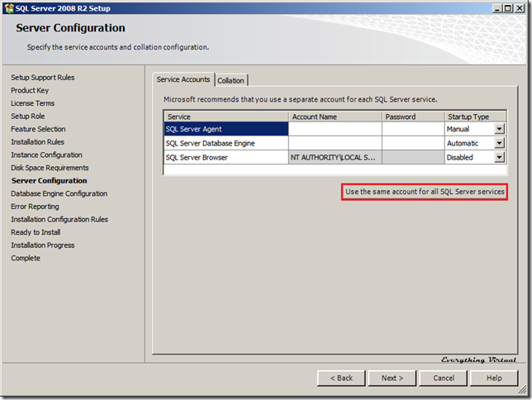
Task: Click Installation Rules in the step list
Action: [x=37, y=142]
